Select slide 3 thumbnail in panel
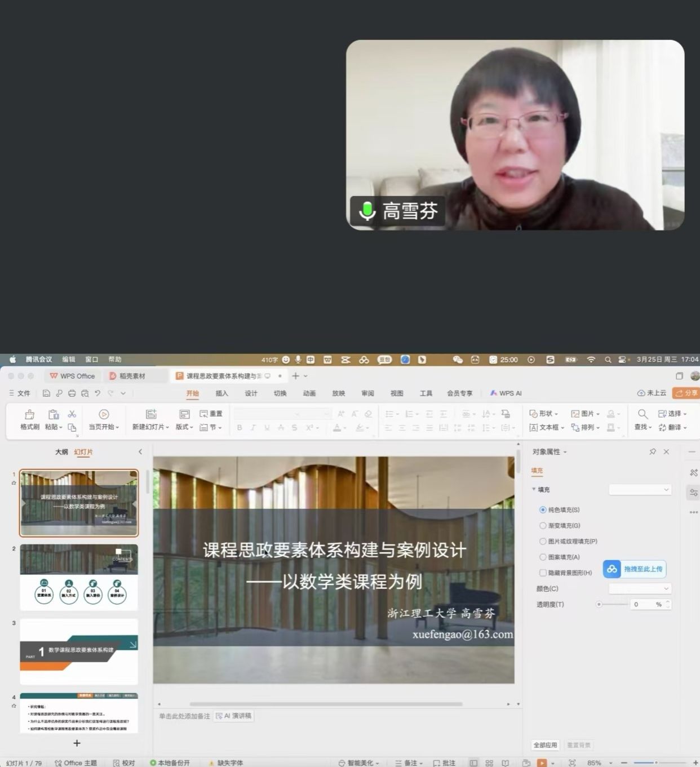The image size is (700, 767). (x=79, y=651)
